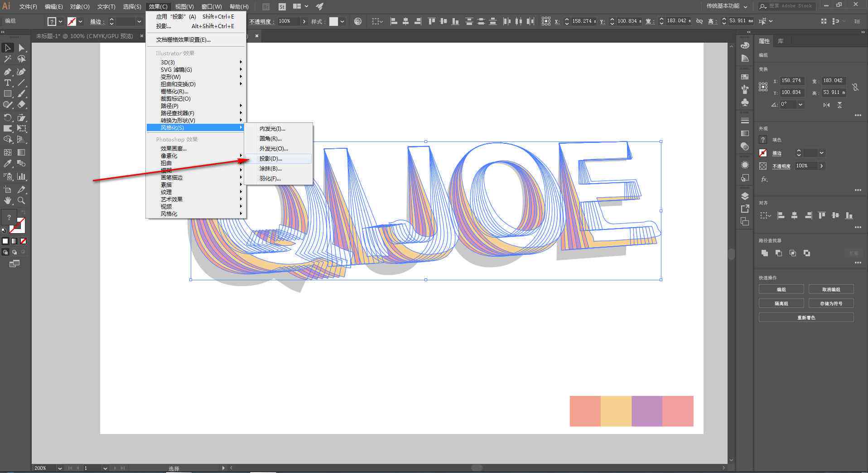Viewport: 868px width, 473px height.
Task: Click the GPU rocket icon in menu bar
Action: click(x=320, y=6)
